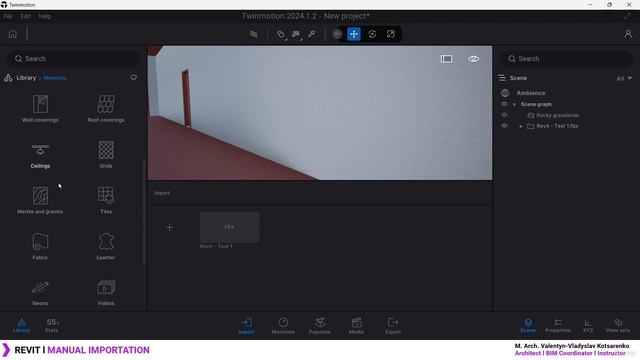Toggle fullscreen with the expand arrows icon
640x360 pixels.
pos(627,16)
